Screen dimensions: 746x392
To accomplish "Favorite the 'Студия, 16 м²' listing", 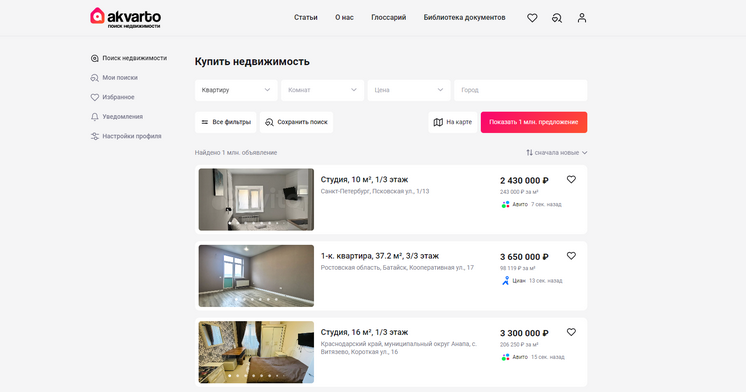I will tap(571, 332).
